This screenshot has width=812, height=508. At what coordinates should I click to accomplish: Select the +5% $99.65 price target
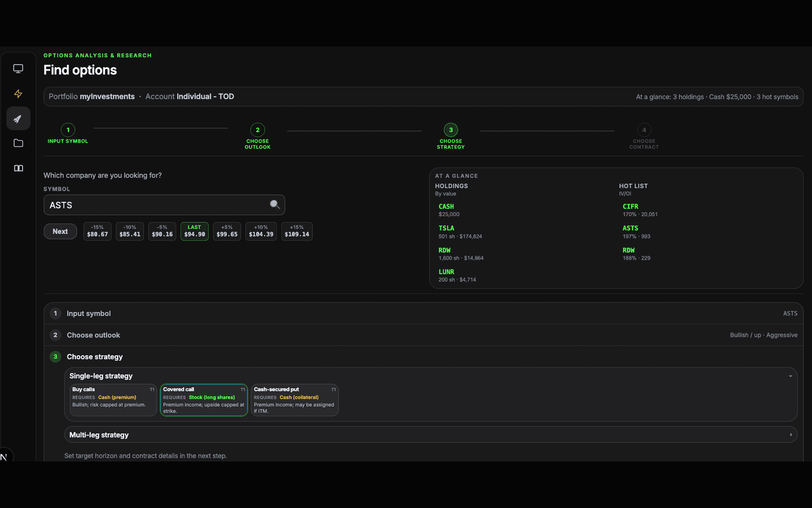[227, 231]
